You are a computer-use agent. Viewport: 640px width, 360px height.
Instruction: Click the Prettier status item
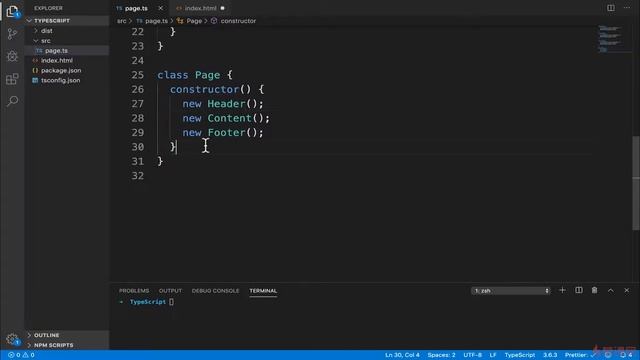coord(580,355)
